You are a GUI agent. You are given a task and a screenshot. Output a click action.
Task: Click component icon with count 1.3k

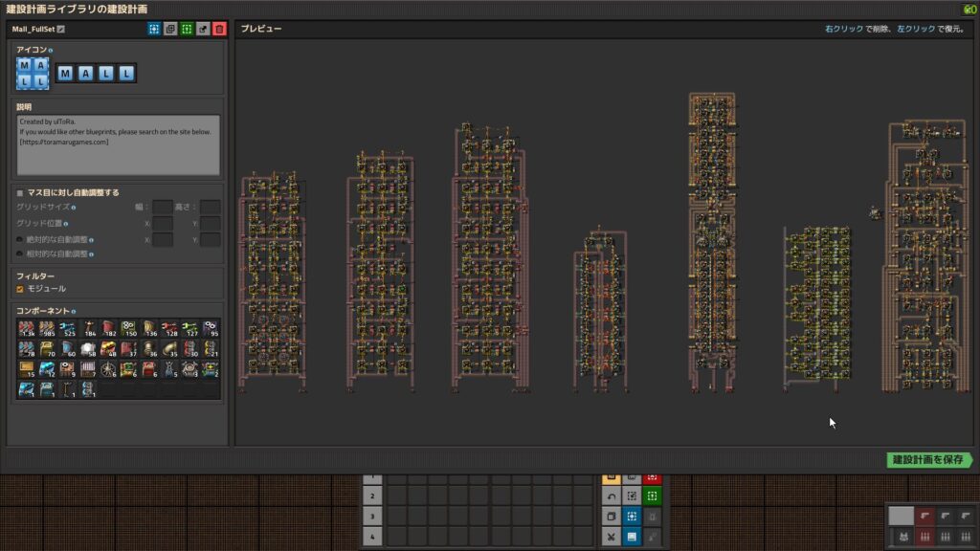[26, 328]
